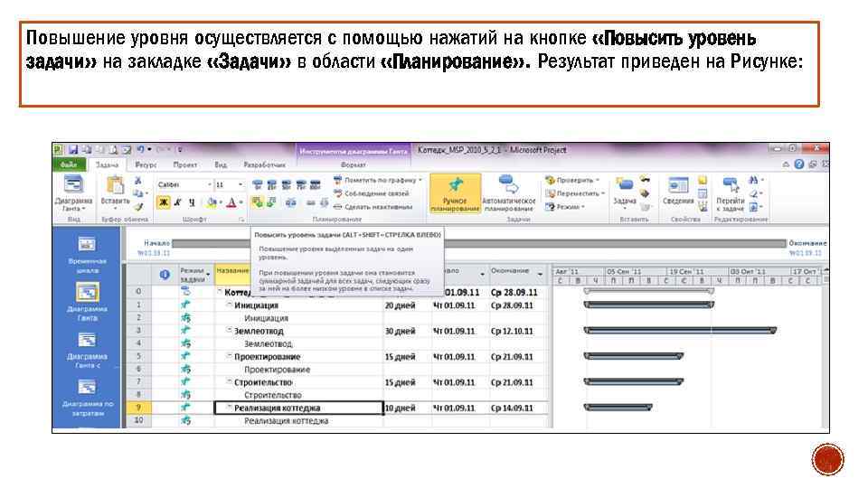Image resolution: width=868 pixels, height=488 pixels.
Task: Click the Вставить paste icon
Action: coord(115,185)
